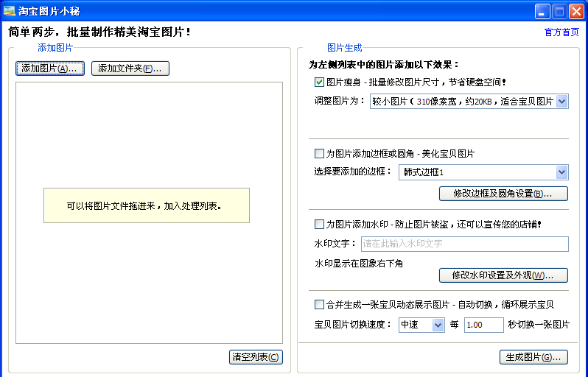588x377 pixels.
Task: Click the 水印文字 input field
Action: [x=465, y=244]
